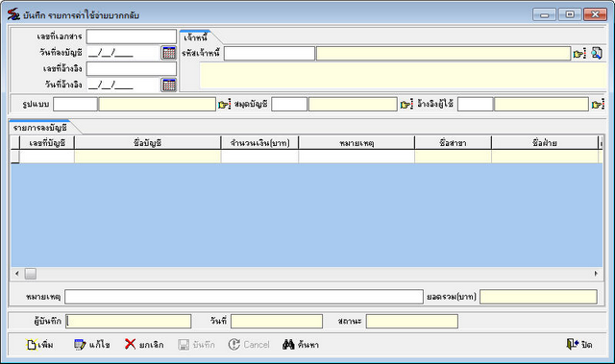Select the เจ้าหนี้ tab
Image resolution: width=615 pixels, height=364 pixels.
coord(196,37)
